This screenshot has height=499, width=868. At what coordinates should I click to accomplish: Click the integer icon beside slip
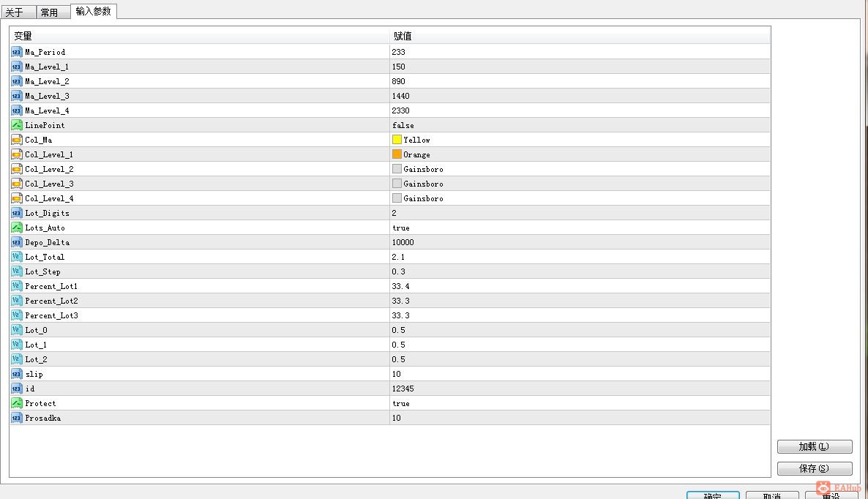(x=17, y=374)
